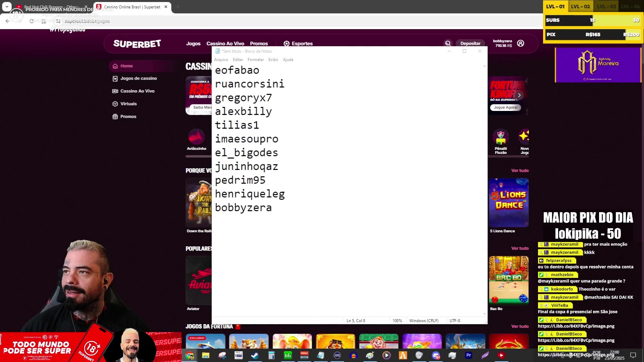The image size is (644, 362).
Task: Switch to the Red Hot Chili Peppers tab
Action: click(x=52, y=7)
